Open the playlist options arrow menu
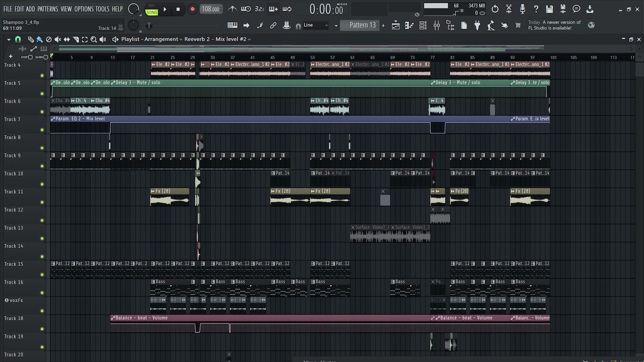The image size is (644, 362). (x=8, y=40)
